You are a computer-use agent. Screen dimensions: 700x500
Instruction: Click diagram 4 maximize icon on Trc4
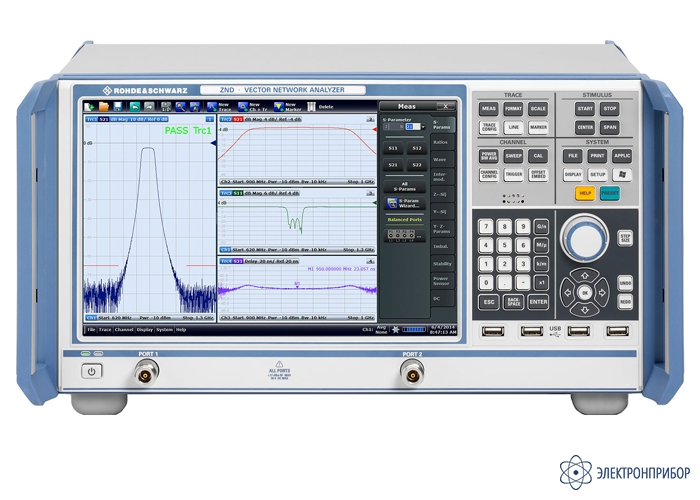(x=370, y=261)
